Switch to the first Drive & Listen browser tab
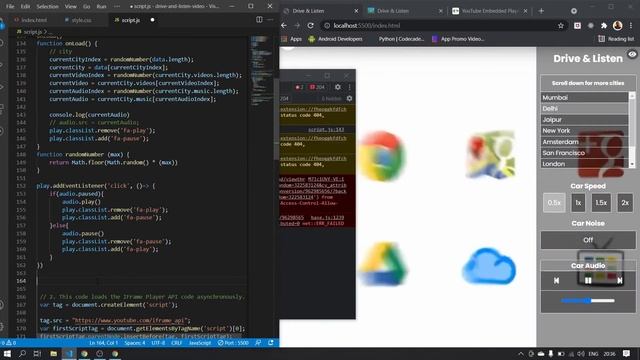The width and height of the screenshot is (640, 360). click(315, 11)
